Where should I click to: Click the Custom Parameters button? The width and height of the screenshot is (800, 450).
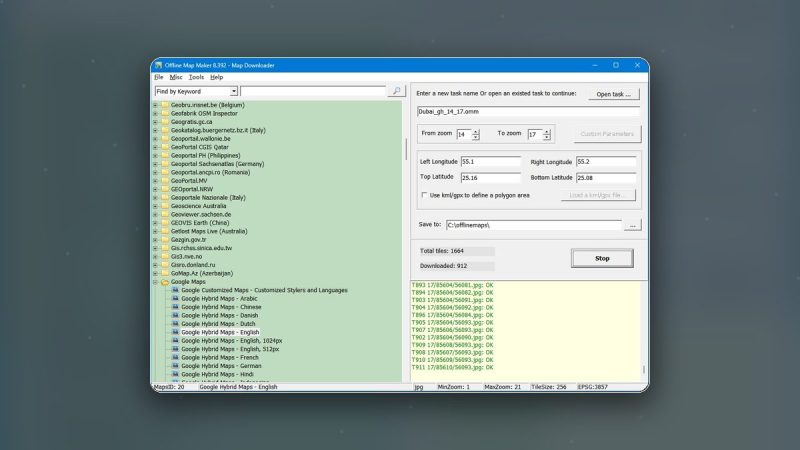point(607,134)
